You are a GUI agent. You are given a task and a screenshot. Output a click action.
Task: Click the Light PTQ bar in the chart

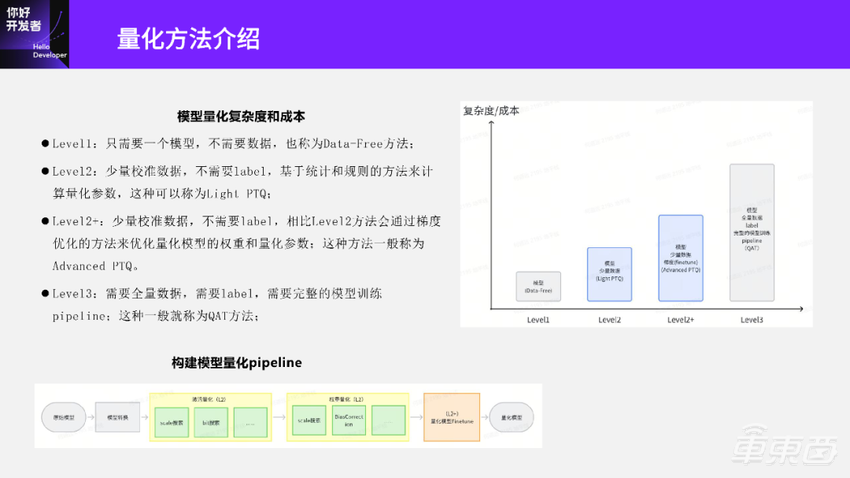pos(609,274)
